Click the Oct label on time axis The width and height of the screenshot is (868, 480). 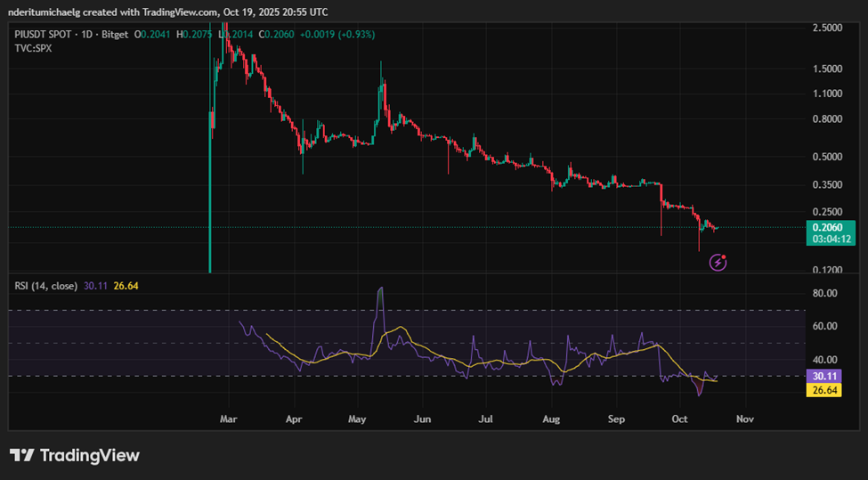point(680,418)
